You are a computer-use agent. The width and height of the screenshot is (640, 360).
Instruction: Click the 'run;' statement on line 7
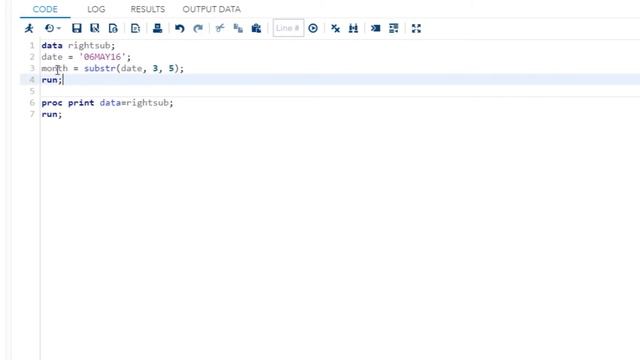[x=51, y=114]
